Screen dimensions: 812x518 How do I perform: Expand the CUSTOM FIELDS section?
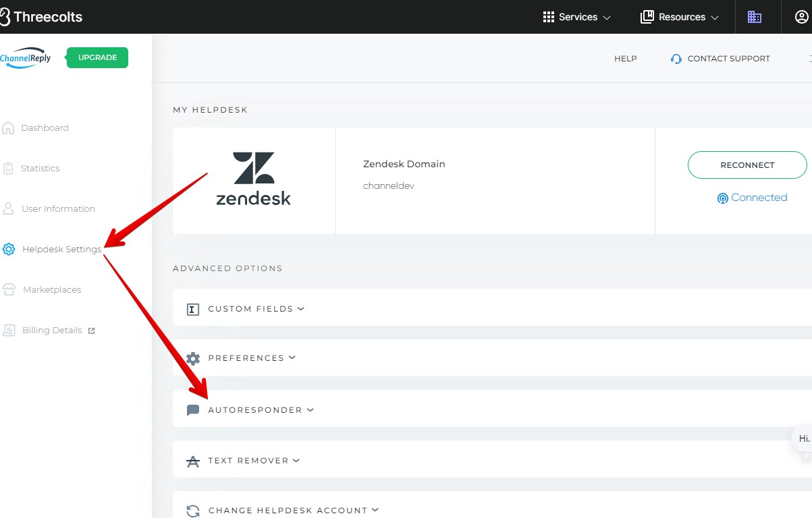click(x=250, y=309)
